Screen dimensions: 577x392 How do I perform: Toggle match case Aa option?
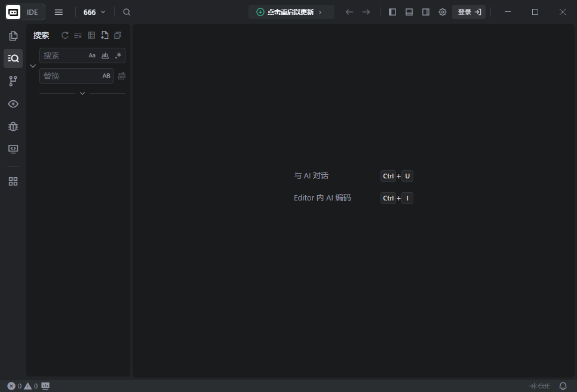[92, 55]
